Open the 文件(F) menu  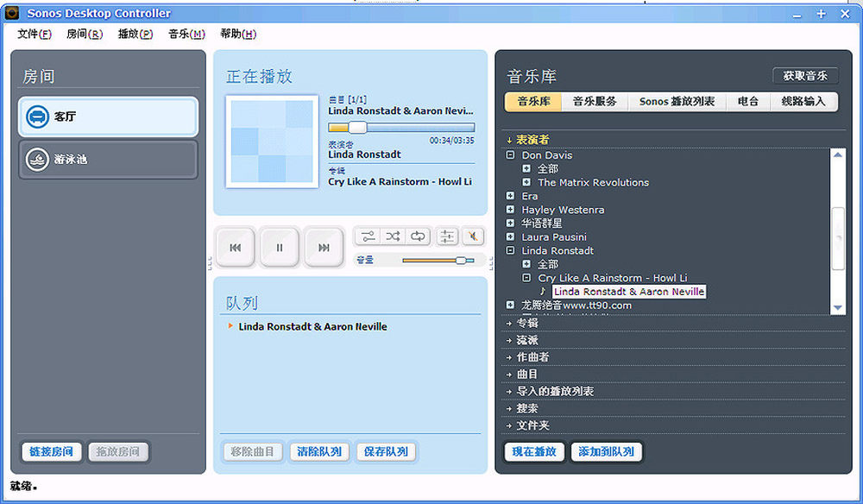tap(35, 35)
